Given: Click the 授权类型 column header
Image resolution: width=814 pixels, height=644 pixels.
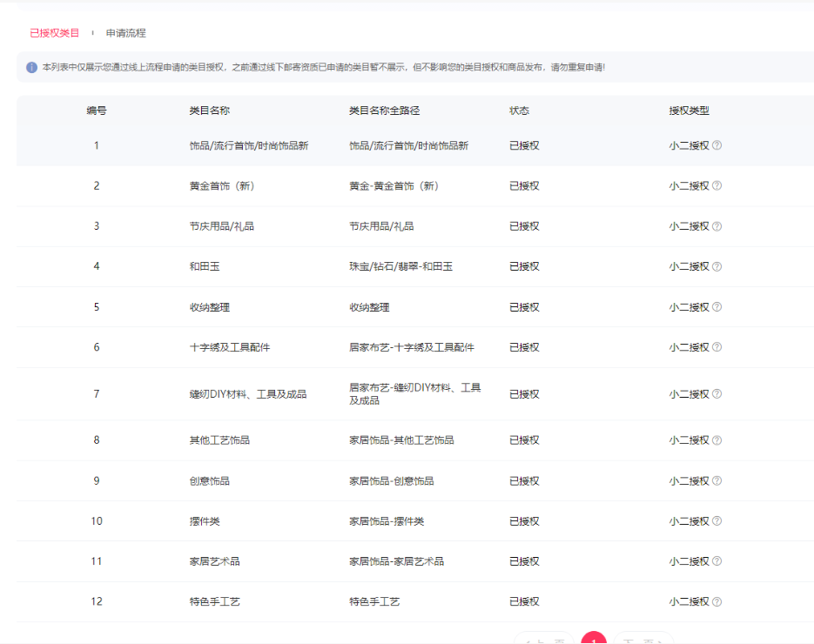Looking at the screenshot, I should coord(689,111).
